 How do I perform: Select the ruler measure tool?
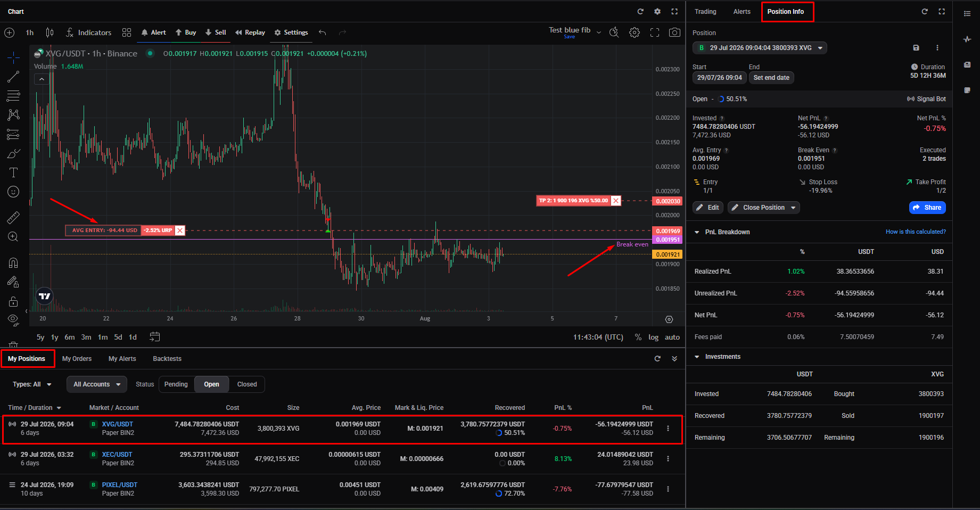tap(13, 217)
